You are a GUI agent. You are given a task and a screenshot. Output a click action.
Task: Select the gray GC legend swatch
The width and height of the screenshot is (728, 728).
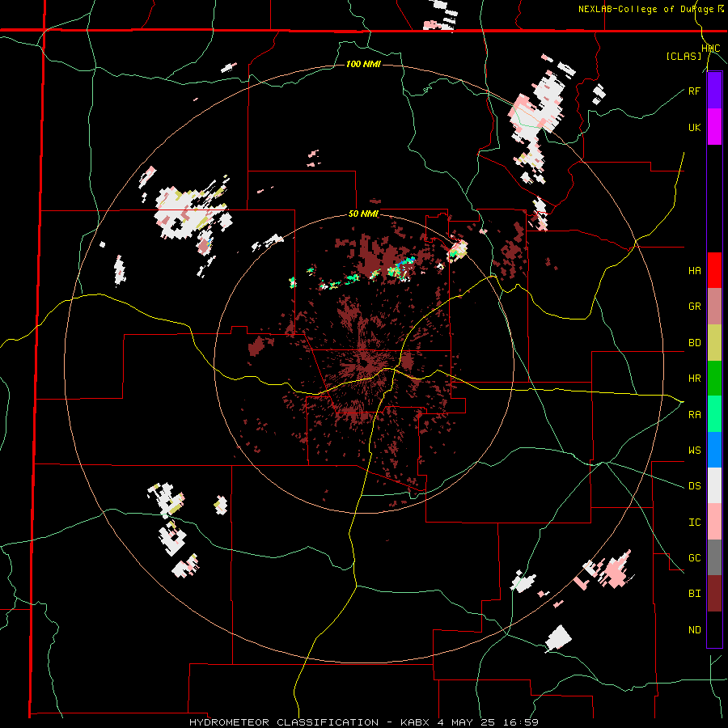(714, 557)
